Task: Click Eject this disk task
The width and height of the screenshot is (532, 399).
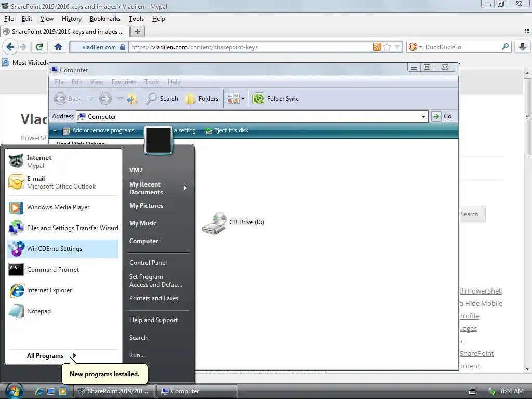Action: tap(227, 130)
